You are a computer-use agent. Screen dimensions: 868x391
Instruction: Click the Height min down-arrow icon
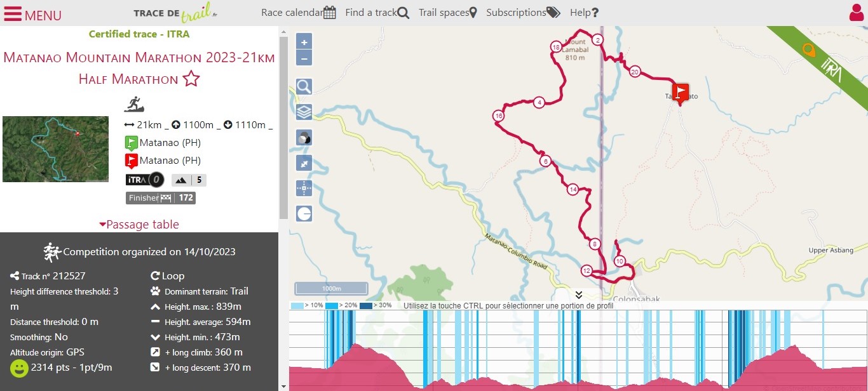154,337
